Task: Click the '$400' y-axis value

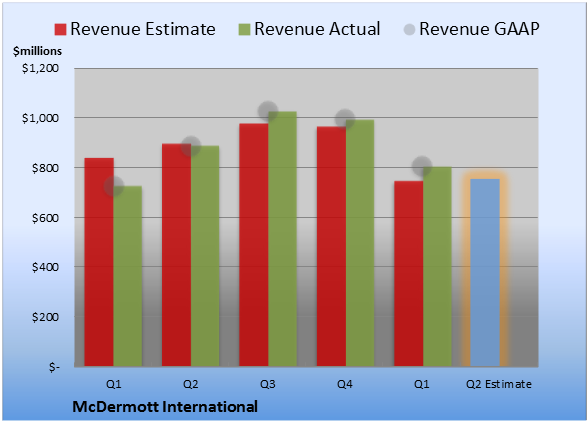Action: pyautogui.click(x=45, y=267)
